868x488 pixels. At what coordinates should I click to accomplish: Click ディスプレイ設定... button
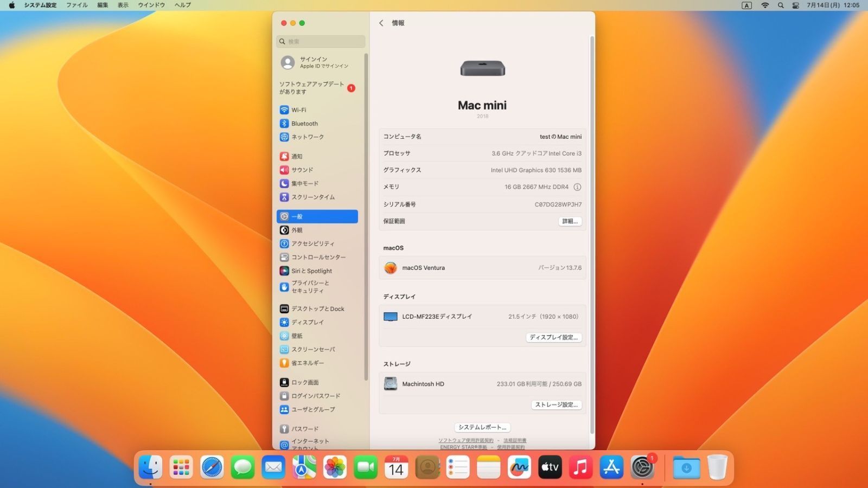tap(554, 337)
